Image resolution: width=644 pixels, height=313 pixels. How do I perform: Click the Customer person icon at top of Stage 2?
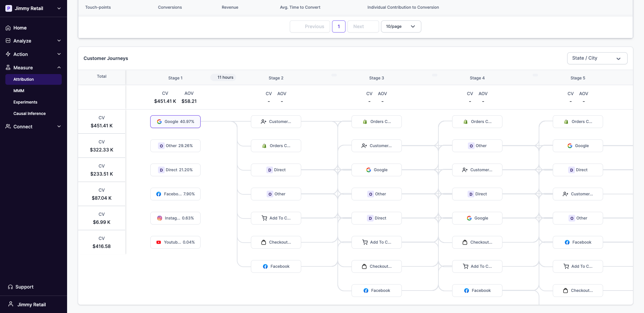coord(264,122)
